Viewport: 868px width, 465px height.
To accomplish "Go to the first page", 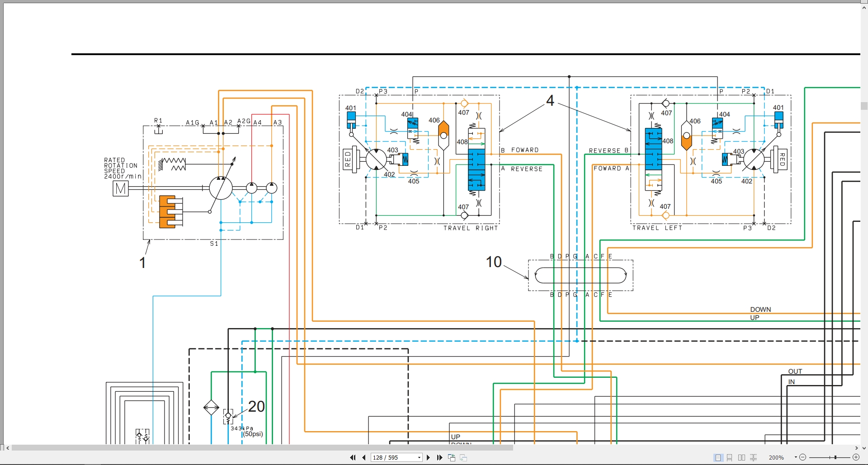I will (x=353, y=458).
